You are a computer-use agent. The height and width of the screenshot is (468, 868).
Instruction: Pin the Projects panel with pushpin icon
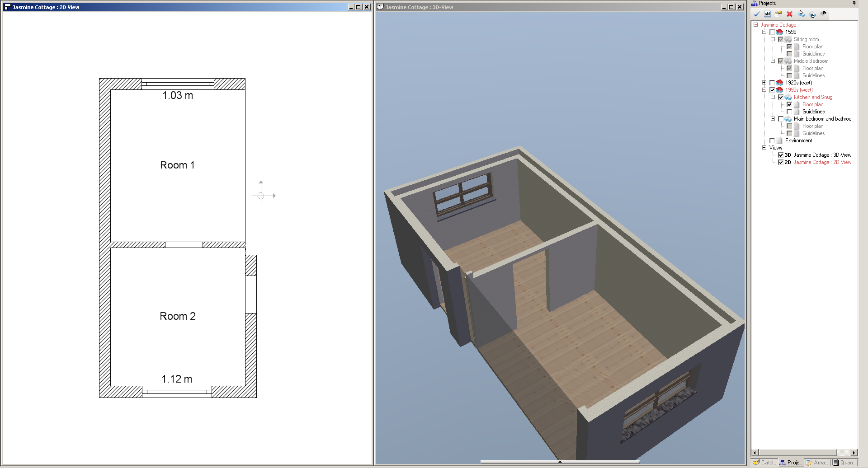[x=854, y=3]
